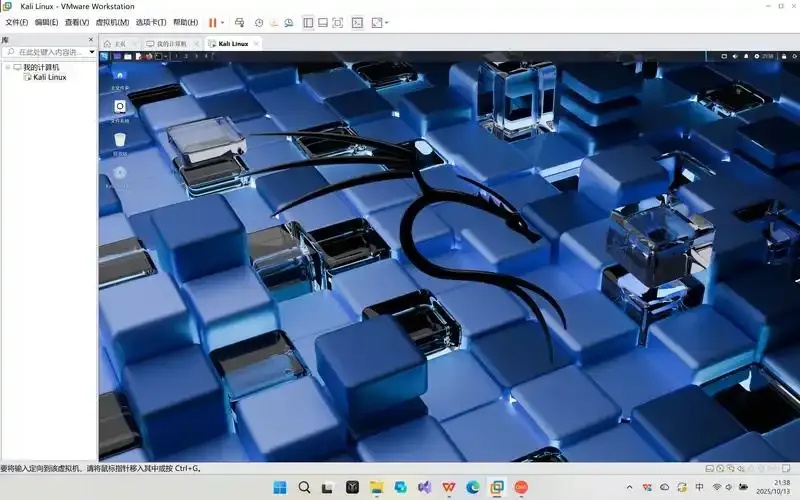Viewport: 800px width, 500px height.
Task: Open the 文件(F) menu
Action: tap(16, 22)
